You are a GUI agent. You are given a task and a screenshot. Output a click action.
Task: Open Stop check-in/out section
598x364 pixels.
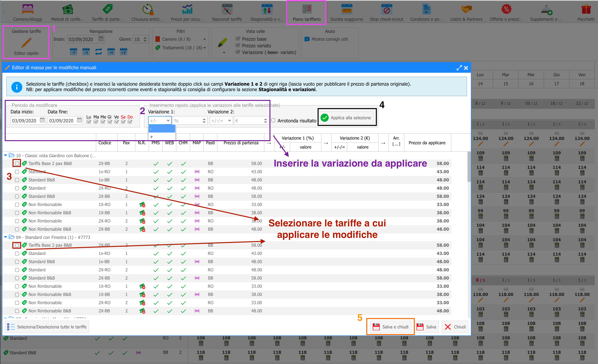tap(386, 13)
